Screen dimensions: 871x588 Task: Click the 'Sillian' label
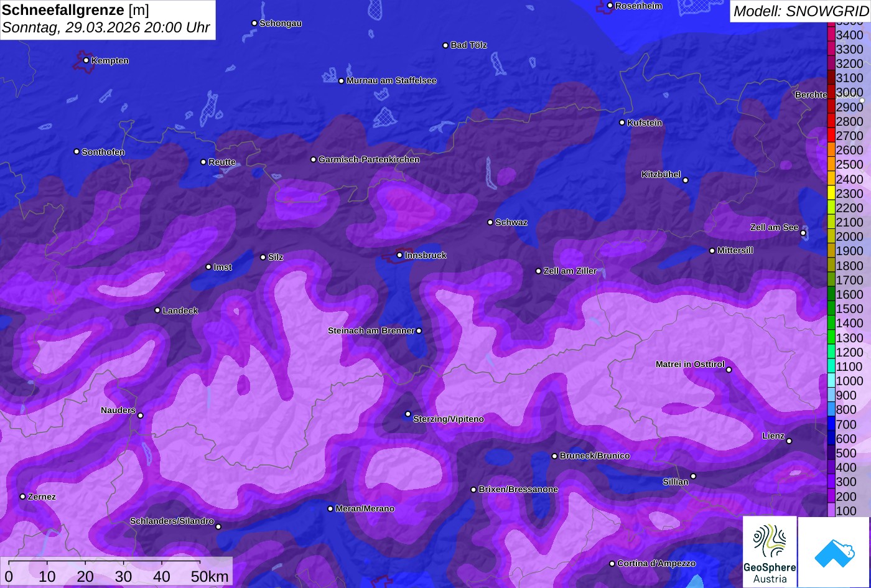[x=676, y=482]
